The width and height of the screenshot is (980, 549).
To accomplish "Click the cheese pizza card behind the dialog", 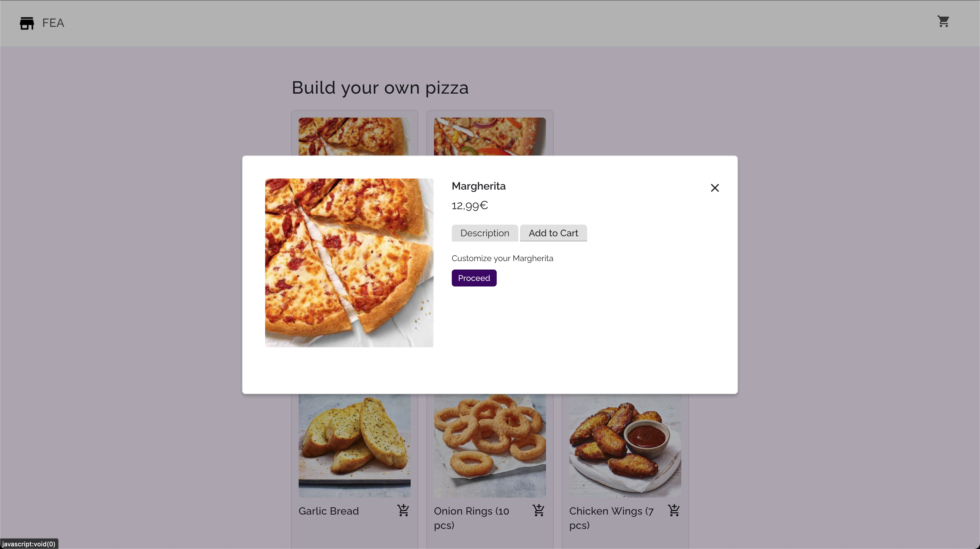I will [x=354, y=136].
